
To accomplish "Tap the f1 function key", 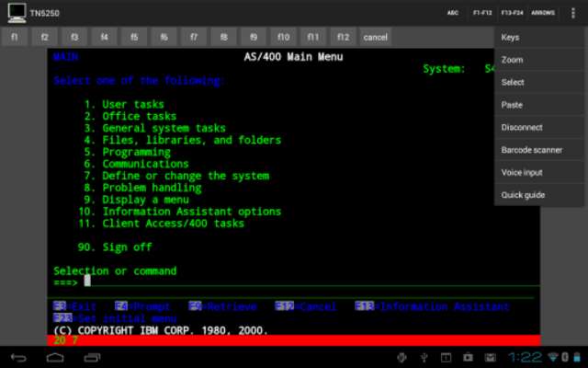I will (x=15, y=37).
